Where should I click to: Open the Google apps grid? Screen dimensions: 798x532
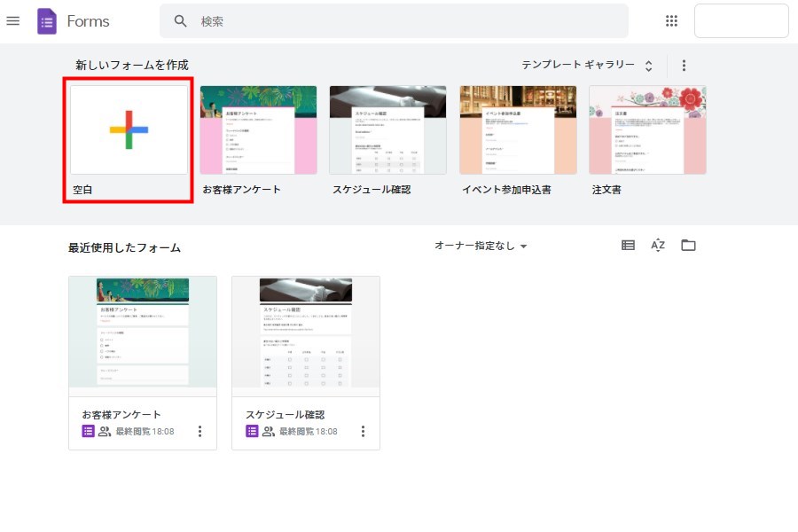(x=671, y=20)
